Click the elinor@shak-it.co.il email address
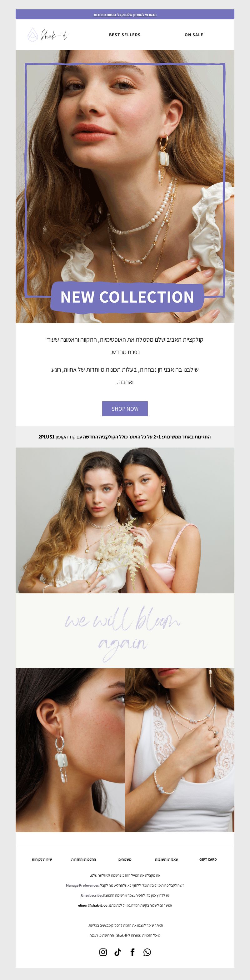250x980 pixels. coord(94,905)
